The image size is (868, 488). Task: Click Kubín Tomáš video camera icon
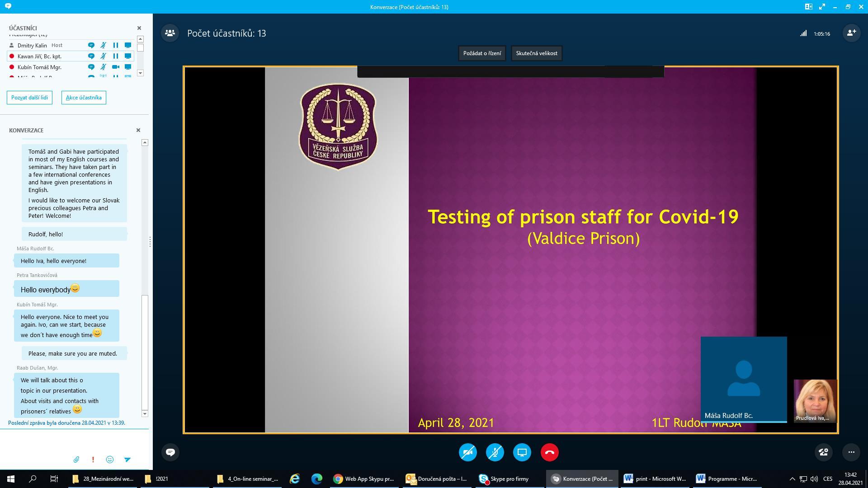(x=116, y=67)
